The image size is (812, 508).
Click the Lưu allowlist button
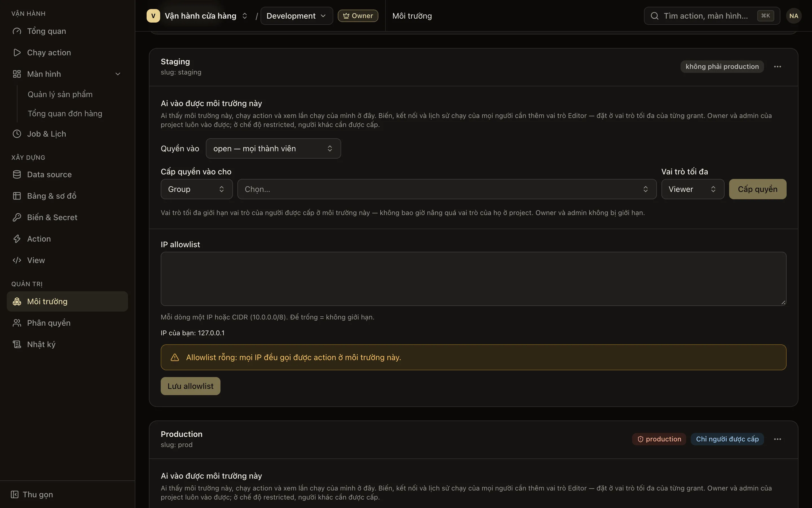pyautogui.click(x=191, y=386)
